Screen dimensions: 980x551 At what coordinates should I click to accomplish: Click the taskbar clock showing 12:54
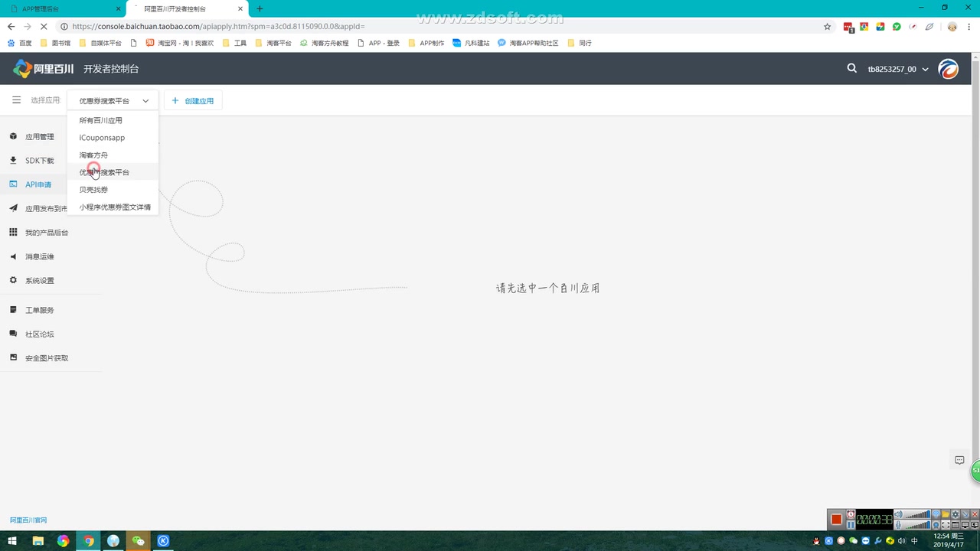click(948, 540)
